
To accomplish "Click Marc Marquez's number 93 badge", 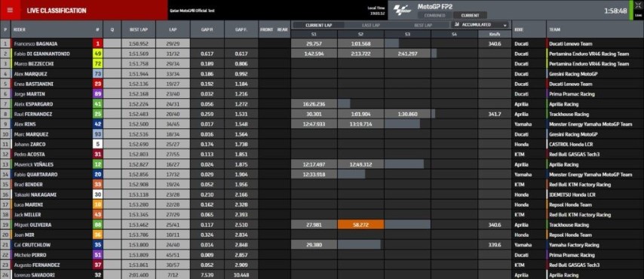I will 98,134.
